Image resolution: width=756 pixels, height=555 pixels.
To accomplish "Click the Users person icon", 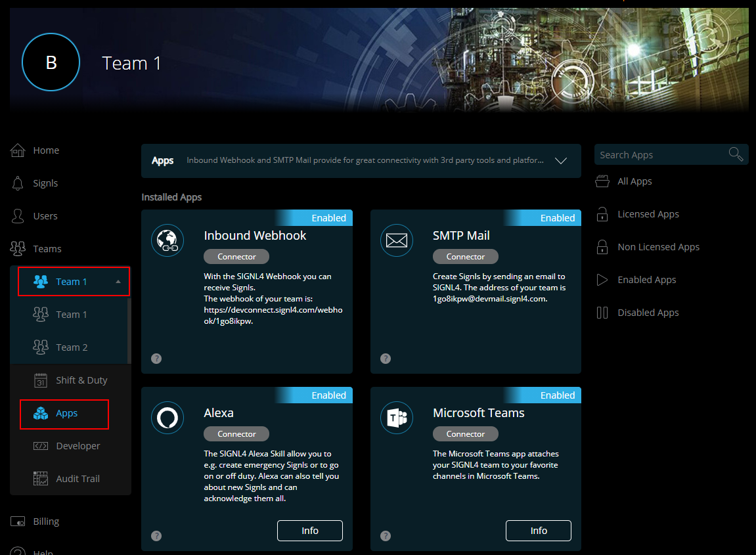I will click(x=18, y=216).
